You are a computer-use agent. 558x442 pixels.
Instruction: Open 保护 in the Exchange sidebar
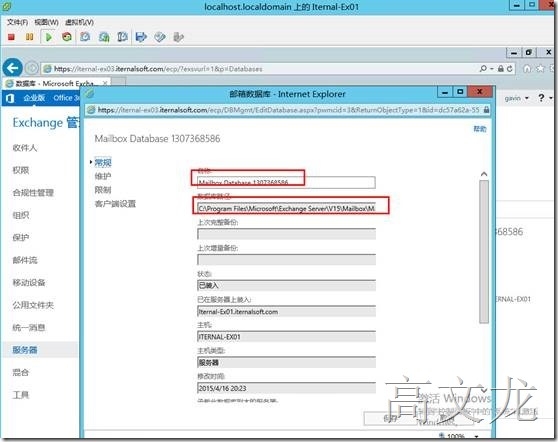coord(21,237)
